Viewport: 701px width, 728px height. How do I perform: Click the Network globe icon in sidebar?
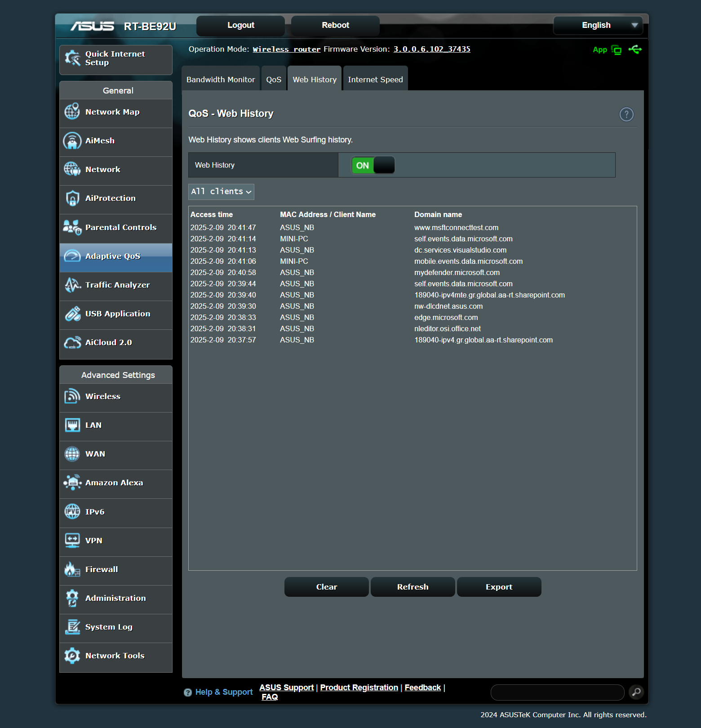[x=72, y=169]
